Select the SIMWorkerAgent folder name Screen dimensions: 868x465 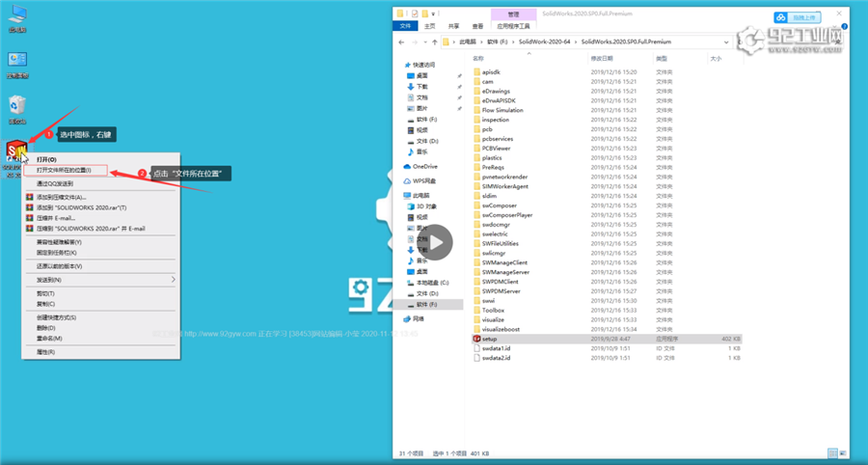[x=504, y=186]
